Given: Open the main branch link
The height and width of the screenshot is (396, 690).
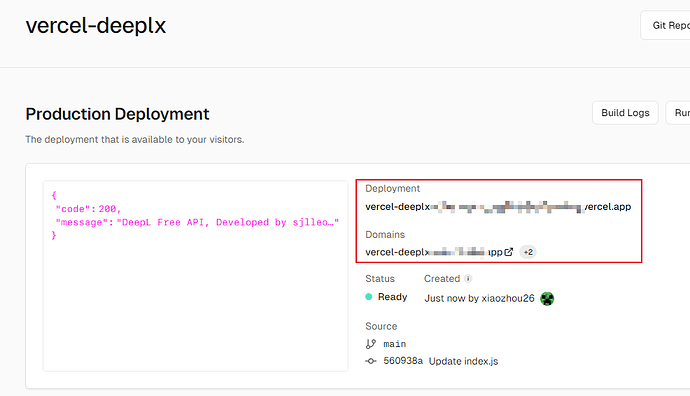Looking at the screenshot, I should 395,344.
